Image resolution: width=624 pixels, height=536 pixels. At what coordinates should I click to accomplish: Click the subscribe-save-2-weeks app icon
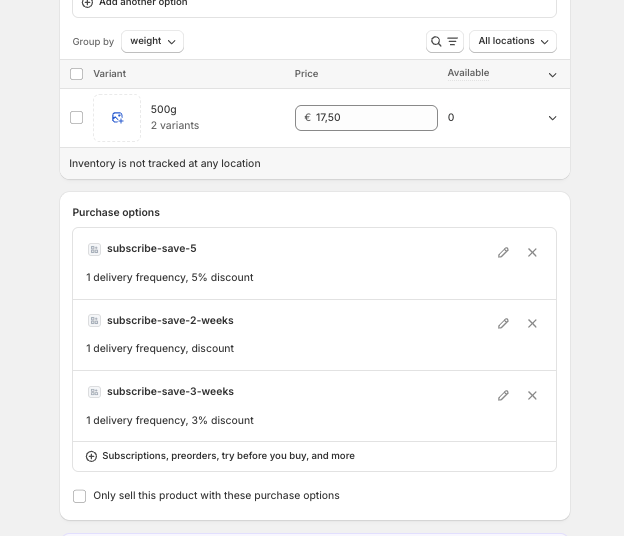(94, 321)
